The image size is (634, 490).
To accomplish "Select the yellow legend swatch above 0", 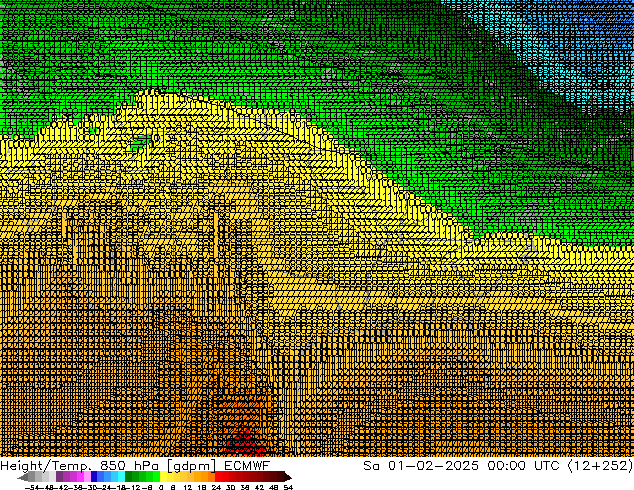I will 163,476.
